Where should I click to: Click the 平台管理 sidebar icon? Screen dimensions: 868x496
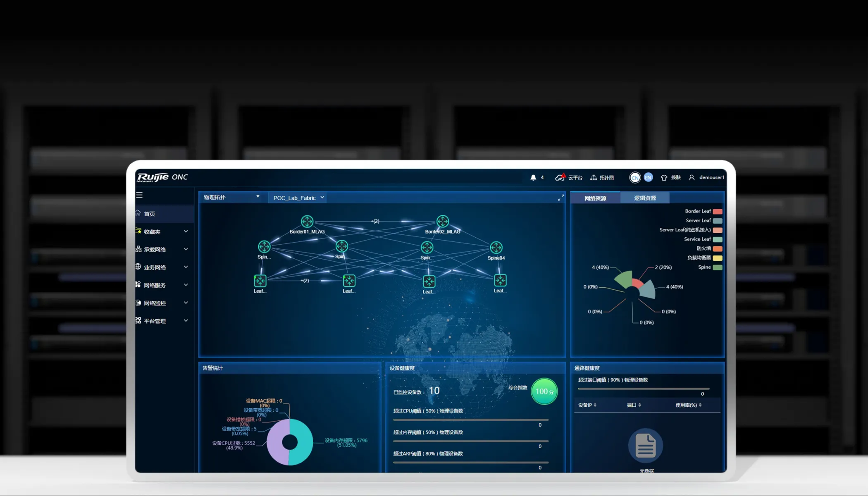(x=138, y=320)
